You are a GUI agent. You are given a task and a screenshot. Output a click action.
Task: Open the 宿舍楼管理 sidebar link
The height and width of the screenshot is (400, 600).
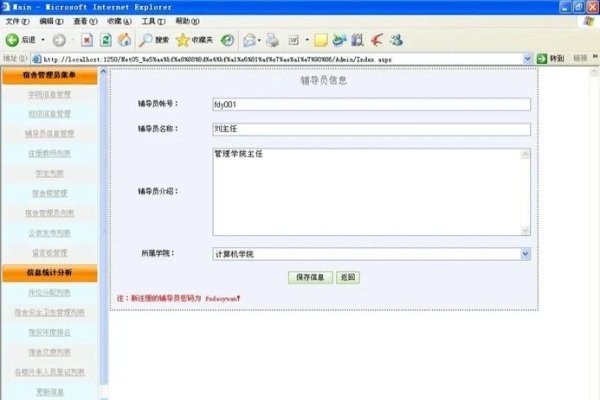(x=49, y=193)
